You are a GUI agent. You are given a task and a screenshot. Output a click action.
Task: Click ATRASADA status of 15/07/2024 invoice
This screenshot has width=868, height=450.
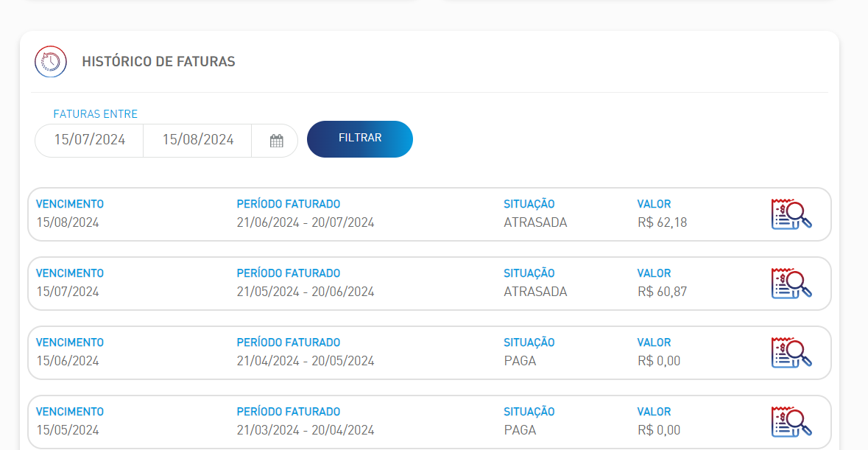(535, 292)
